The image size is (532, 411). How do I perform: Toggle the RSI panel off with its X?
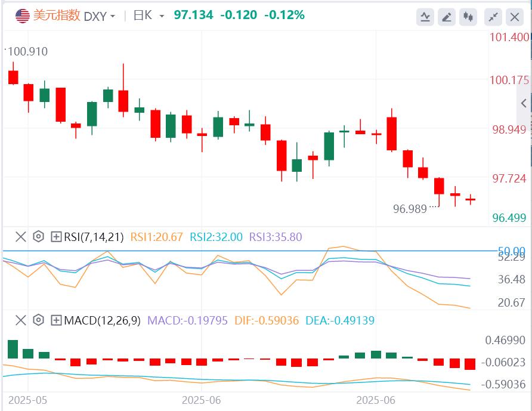coord(20,237)
